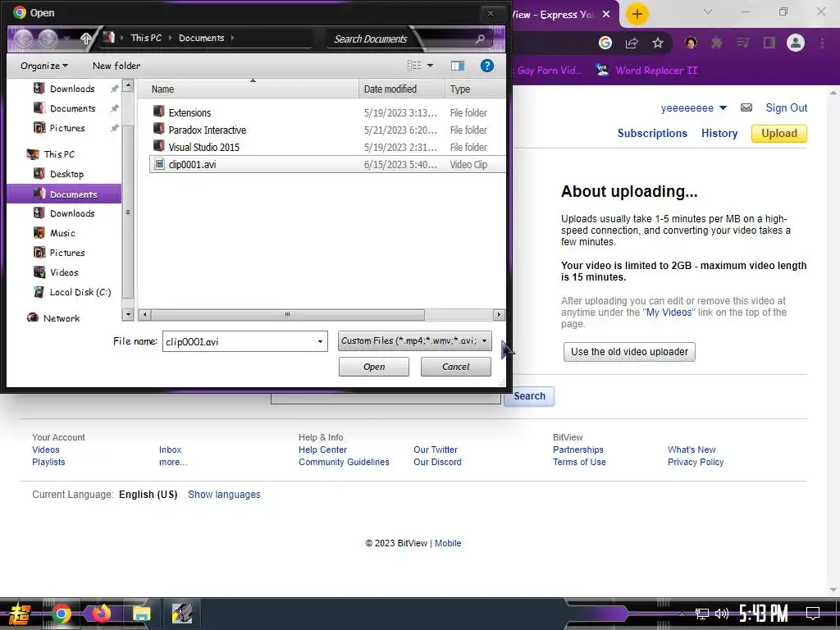Viewport: 840px width, 630px height.
Task: Select Network in navigation tree
Action: click(x=61, y=318)
